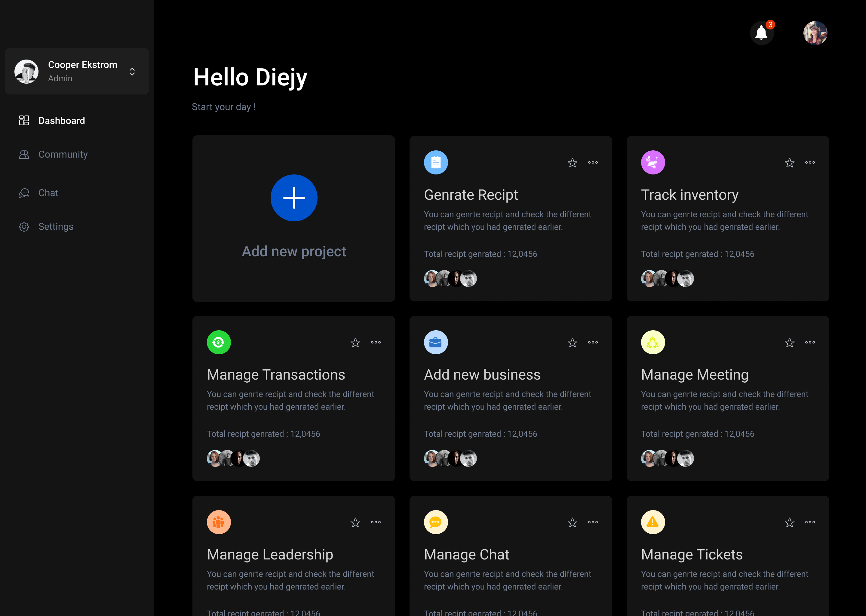The width and height of the screenshot is (866, 616).
Task: Star the Manage Leadership card
Action: point(355,522)
